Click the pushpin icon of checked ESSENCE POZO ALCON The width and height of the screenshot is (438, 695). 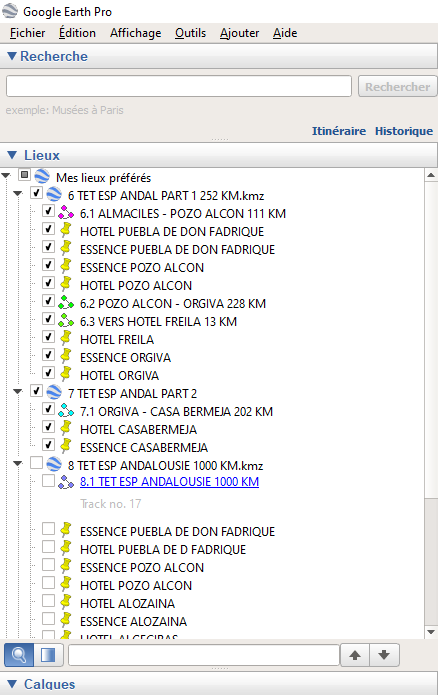click(x=66, y=266)
